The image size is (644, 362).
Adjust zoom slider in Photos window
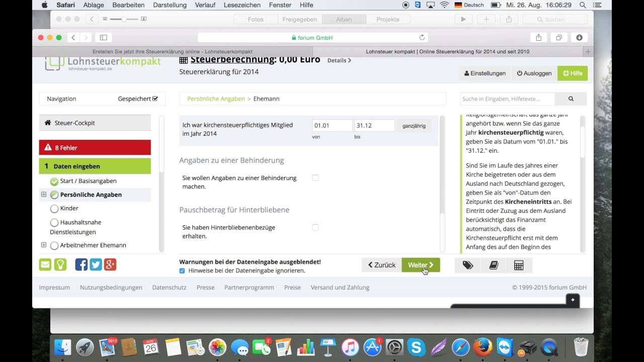click(x=123, y=19)
